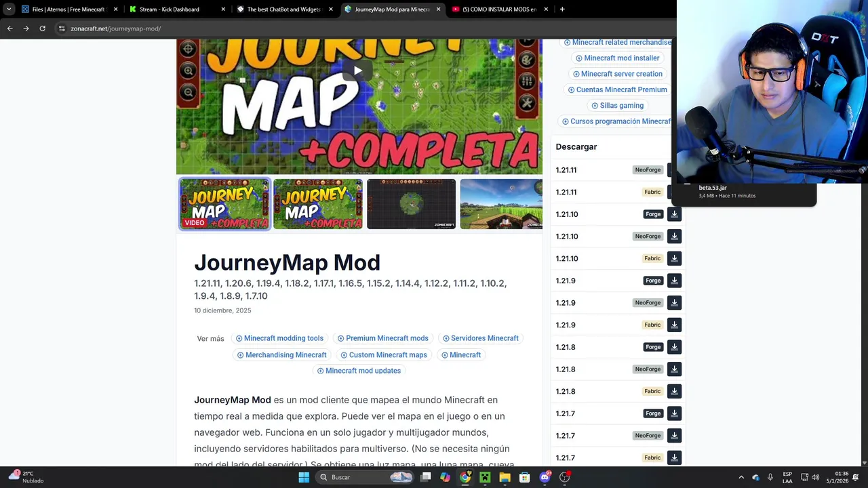Select second JourneyMap thumbnail image

318,204
